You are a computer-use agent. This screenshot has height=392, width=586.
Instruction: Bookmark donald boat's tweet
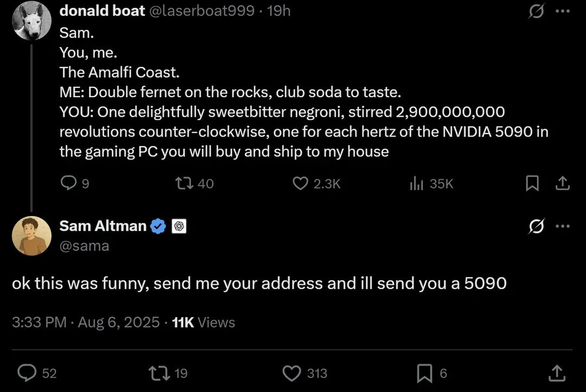[x=532, y=183]
